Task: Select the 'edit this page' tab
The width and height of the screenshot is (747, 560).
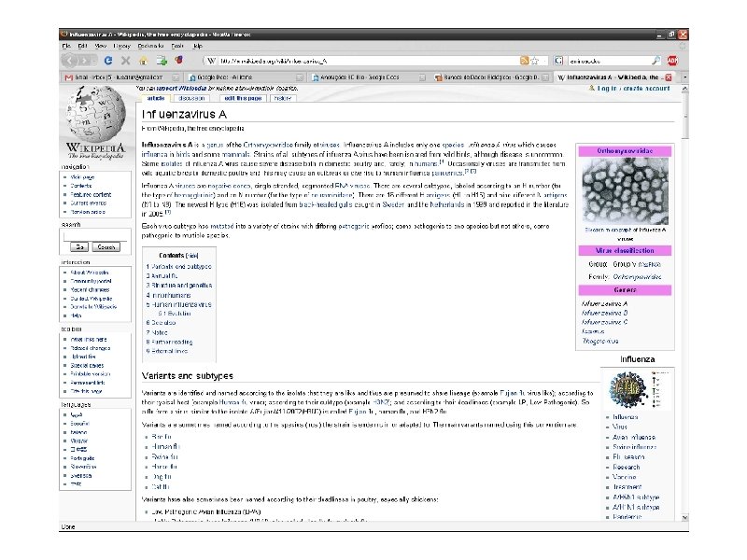Action: pos(243,98)
